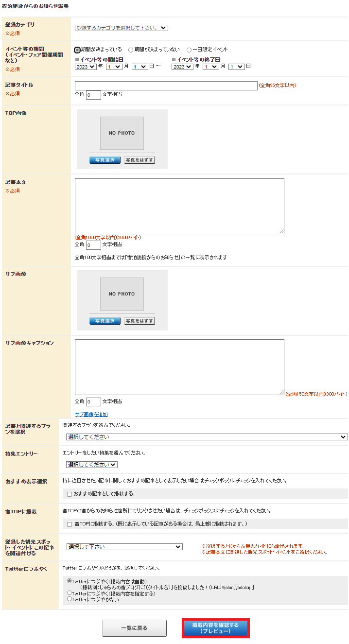Click 写真選択 button under TOP画像
This screenshot has width=349, height=644.
click(x=105, y=160)
